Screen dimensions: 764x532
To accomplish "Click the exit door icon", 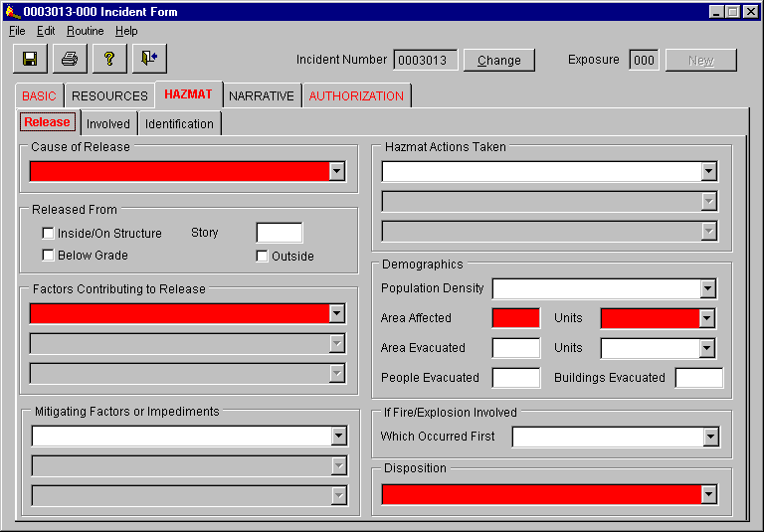I will coord(149,59).
